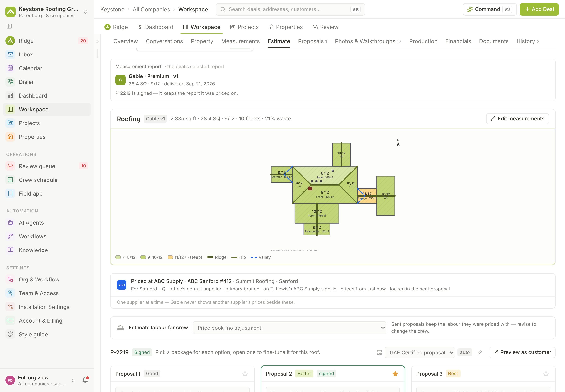The image size is (565, 392).
Task: Open the Measurements tab
Action: pos(240,41)
